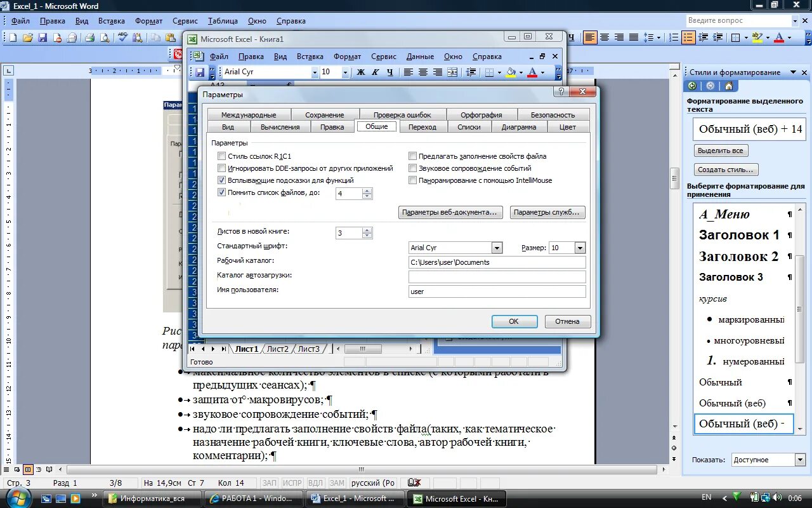Screen dimensions: 812x508
Task: Click Merge and Center in Excel toolbar
Action: pyautogui.click(x=452, y=72)
